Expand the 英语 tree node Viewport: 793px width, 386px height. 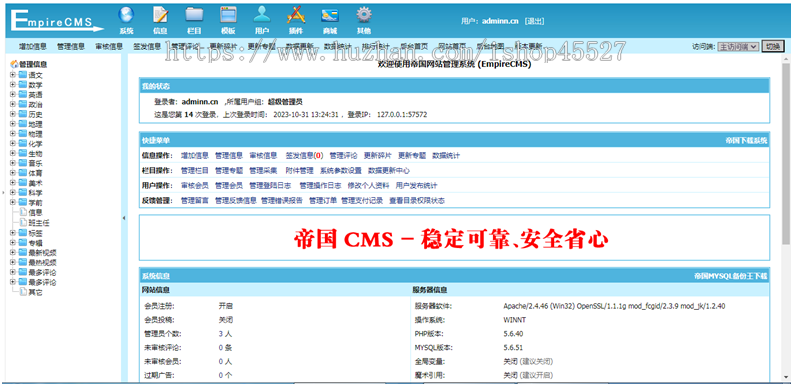pyautogui.click(x=13, y=94)
